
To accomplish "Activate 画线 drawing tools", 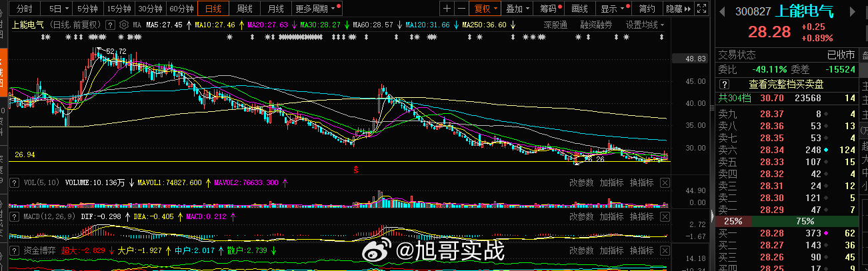I will coord(580,9).
